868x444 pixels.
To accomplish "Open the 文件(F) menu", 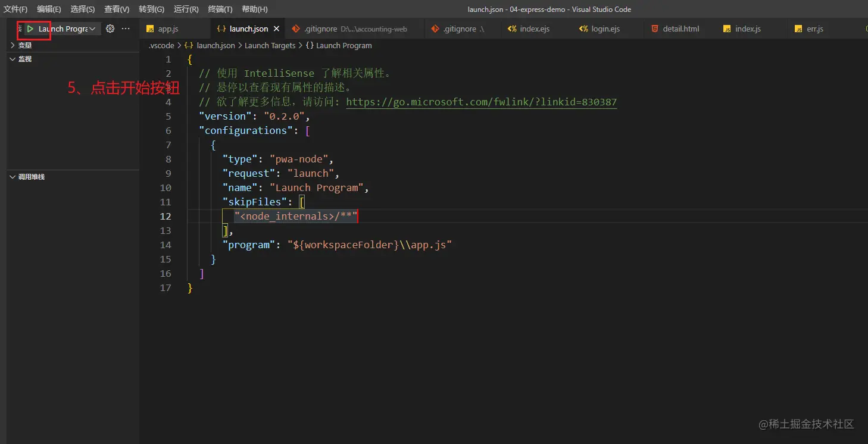I will coord(15,9).
